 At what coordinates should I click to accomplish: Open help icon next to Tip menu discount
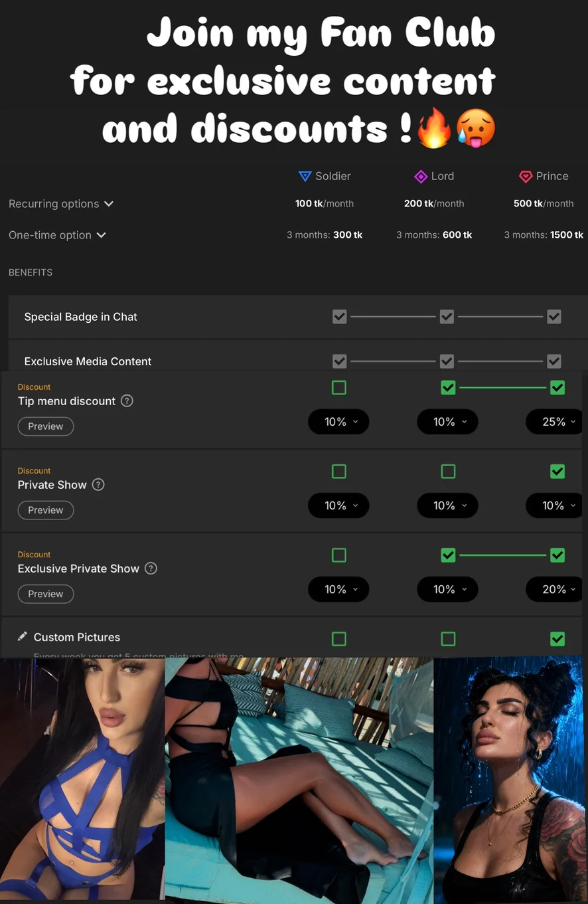(x=127, y=401)
